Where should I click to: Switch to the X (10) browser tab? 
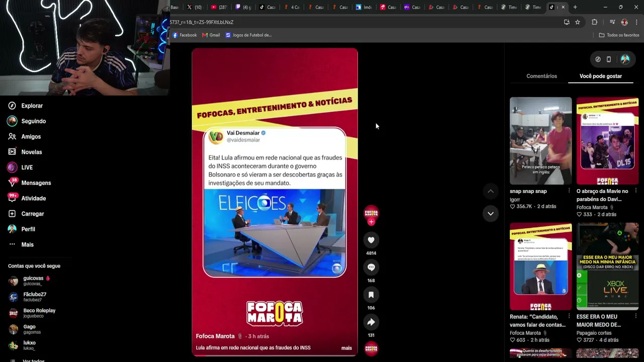194,7
